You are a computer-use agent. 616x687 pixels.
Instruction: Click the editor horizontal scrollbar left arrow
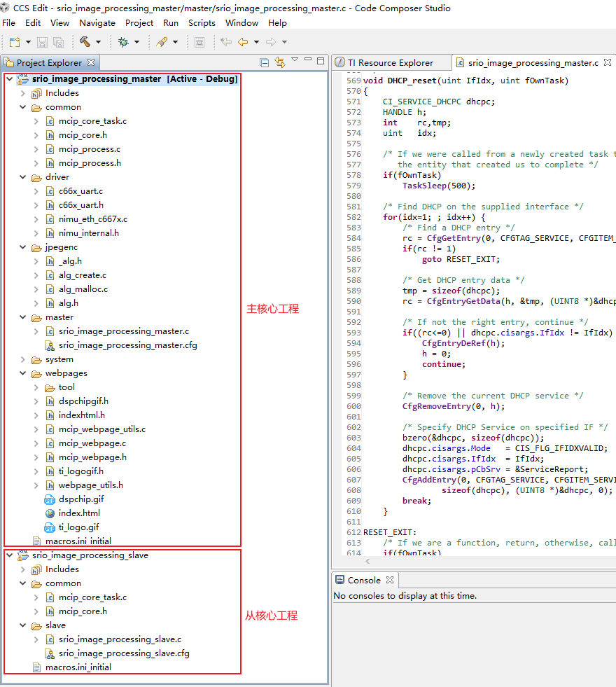click(367, 561)
